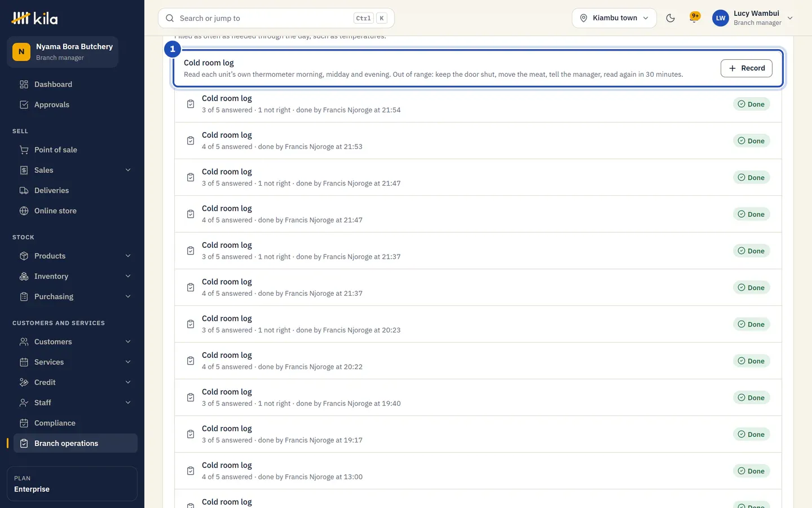Click the Services calendar icon
Image resolution: width=812 pixels, height=508 pixels.
pos(24,362)
